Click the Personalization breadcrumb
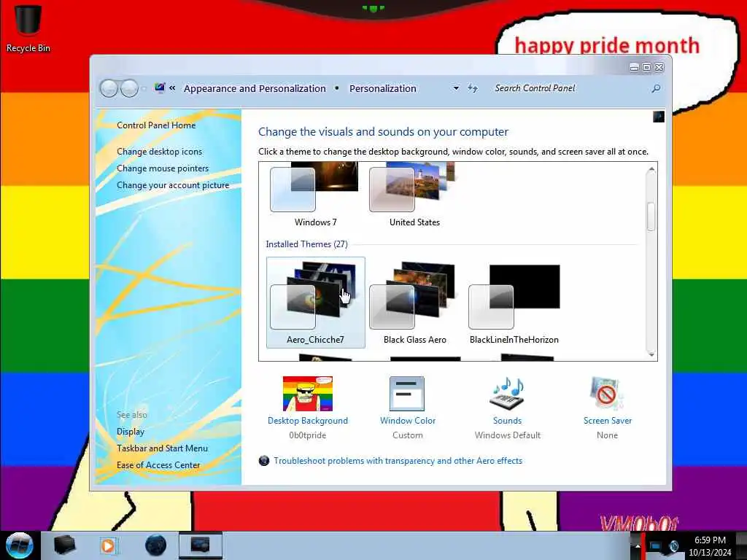The width and height of the screenshot is (747, 560). point(382,88)
